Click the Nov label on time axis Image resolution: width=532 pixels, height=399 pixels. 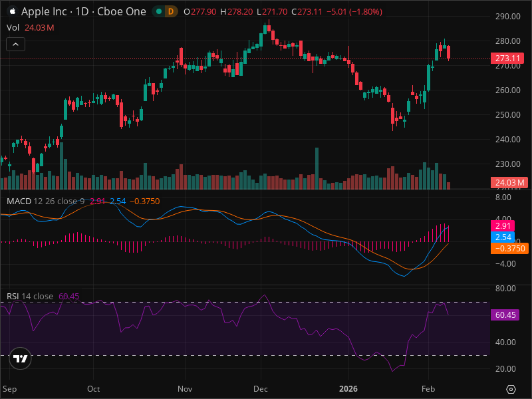(185, 389)
